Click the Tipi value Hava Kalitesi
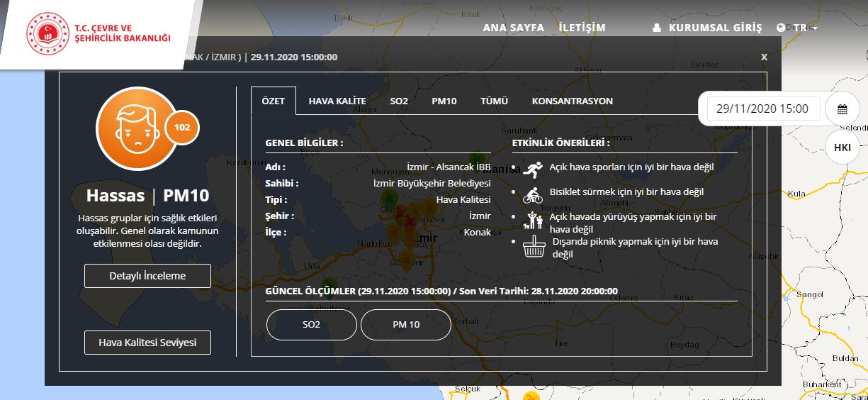868x400 pixels. click(463, 199)
